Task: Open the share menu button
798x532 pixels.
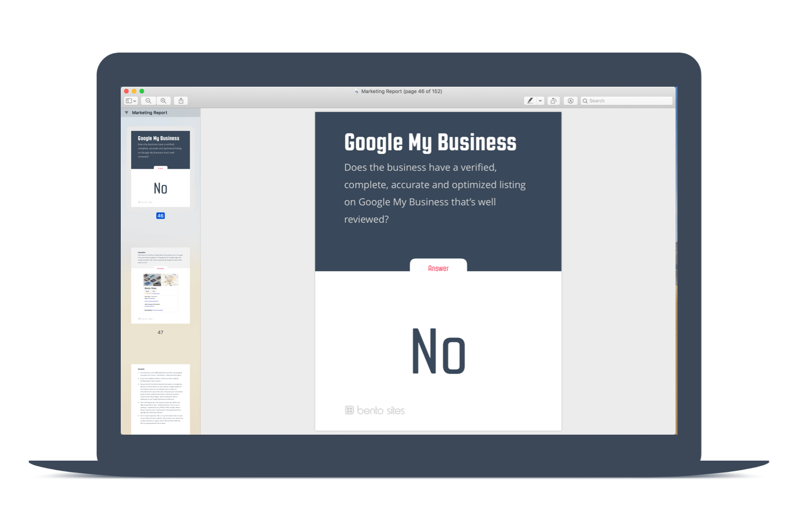Action: coord(181,101)
